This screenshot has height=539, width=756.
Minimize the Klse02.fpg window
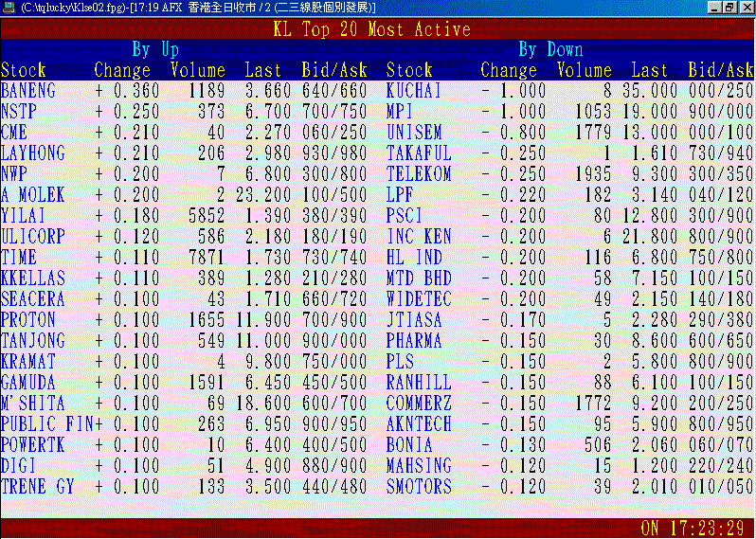tap(714, 8)
